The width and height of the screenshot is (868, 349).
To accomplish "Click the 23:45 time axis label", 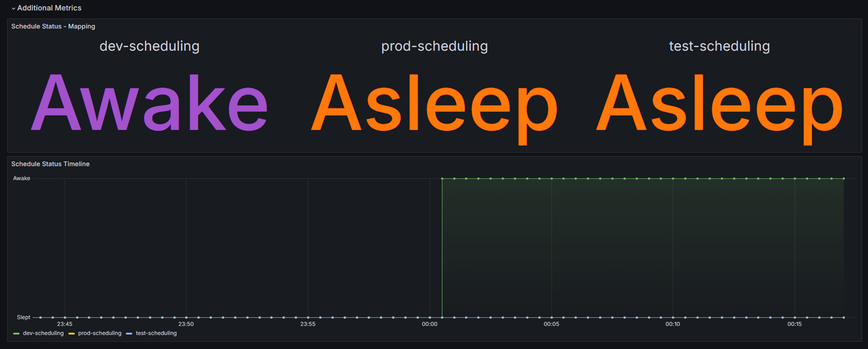I will 65,324.
